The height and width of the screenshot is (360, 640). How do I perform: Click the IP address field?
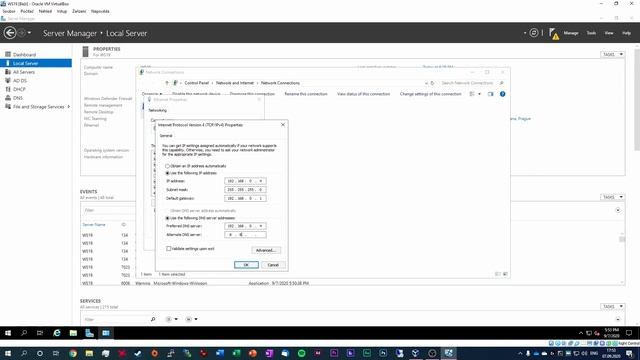pos(245,181)
